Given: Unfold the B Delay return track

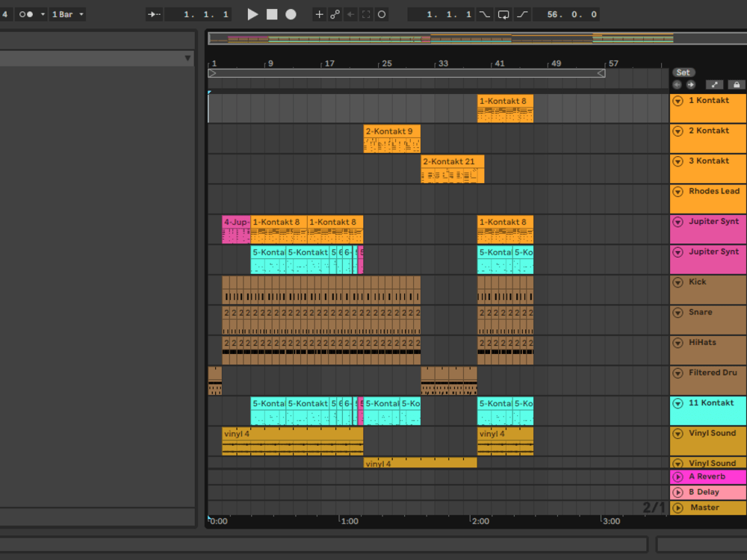Looking at the screenshot, I should [678, 492].
